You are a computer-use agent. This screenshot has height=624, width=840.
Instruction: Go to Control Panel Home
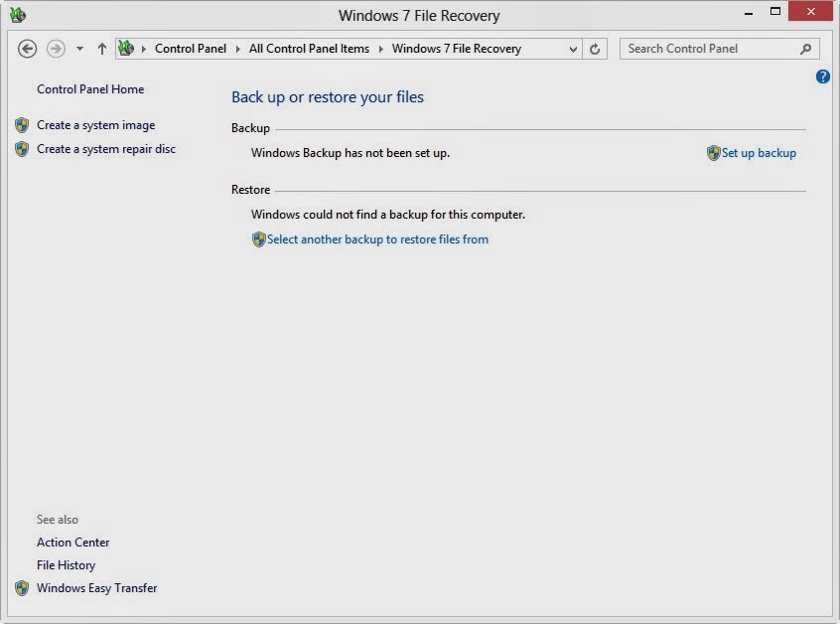tap(90, 89)
